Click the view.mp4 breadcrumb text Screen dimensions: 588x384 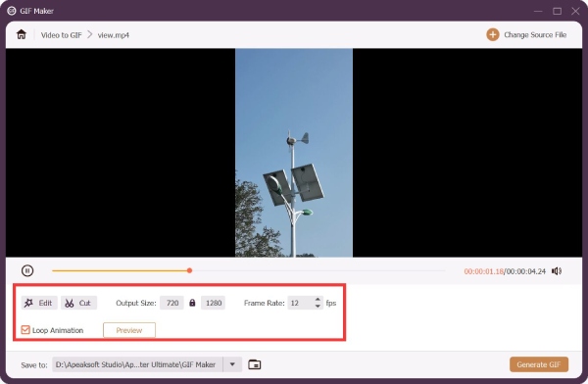pos(114,35)
